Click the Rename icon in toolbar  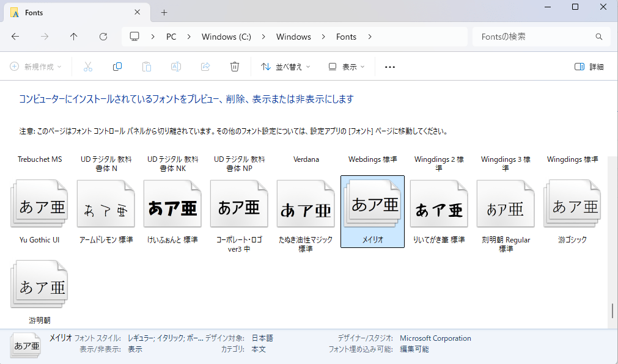click(x=176, y=67)
